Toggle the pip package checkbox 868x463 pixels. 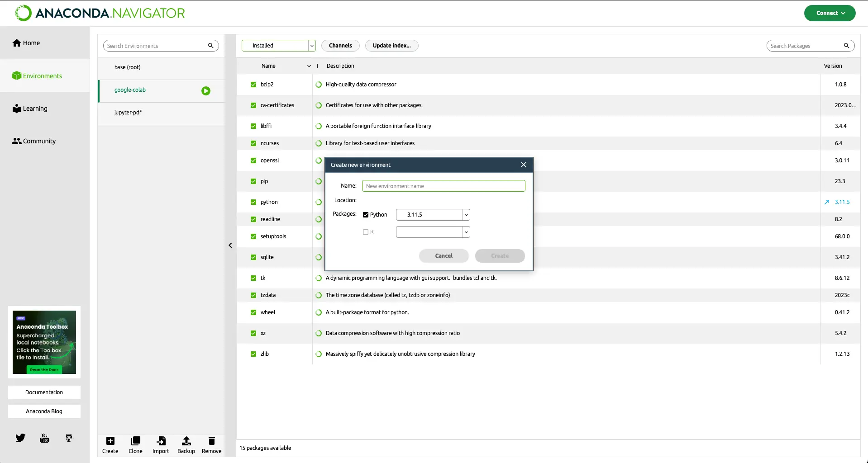[x=253, y=181]
